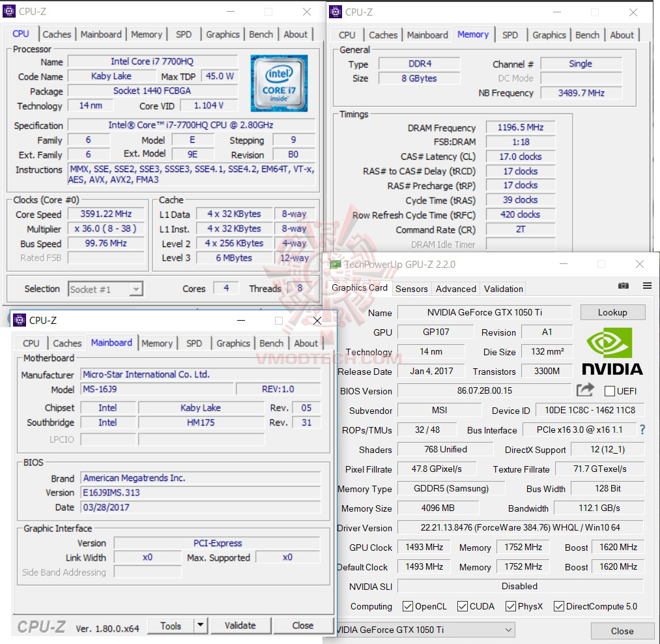Click the CPU-Z icon on the Memory window
The width and height of the screenshot is (660, 644).
click(336, 12)
